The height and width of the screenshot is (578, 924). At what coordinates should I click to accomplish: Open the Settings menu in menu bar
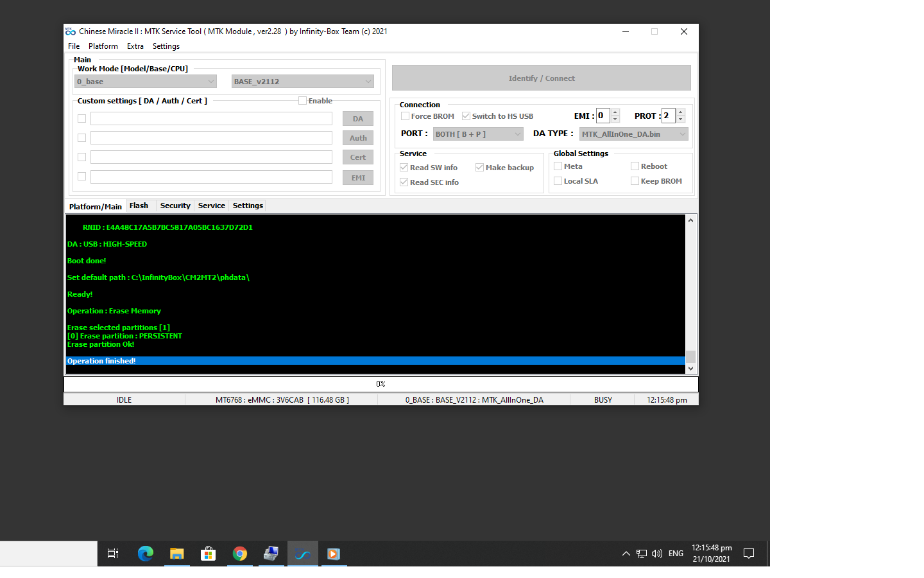pos(166,46)
